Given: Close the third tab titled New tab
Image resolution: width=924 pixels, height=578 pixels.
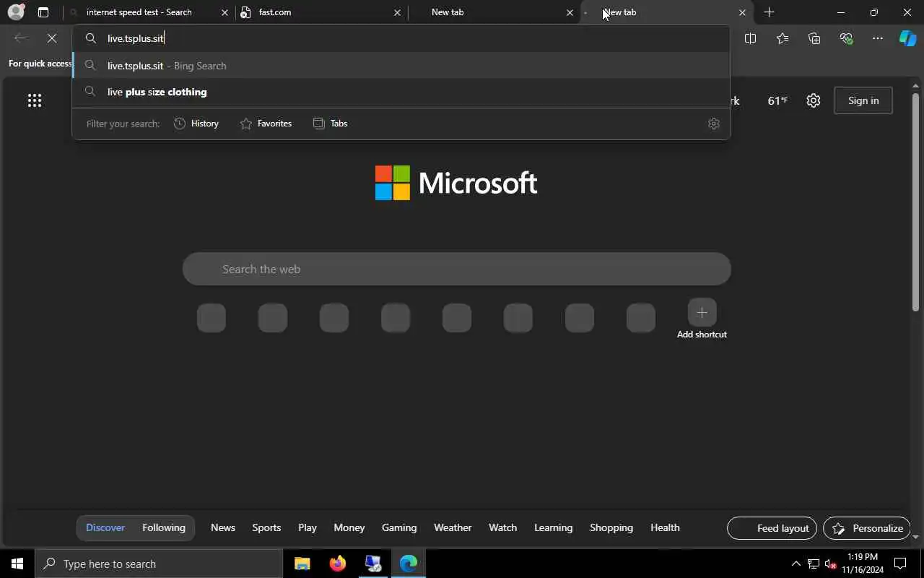Looking at the screenshot, I should pos(570,12).
